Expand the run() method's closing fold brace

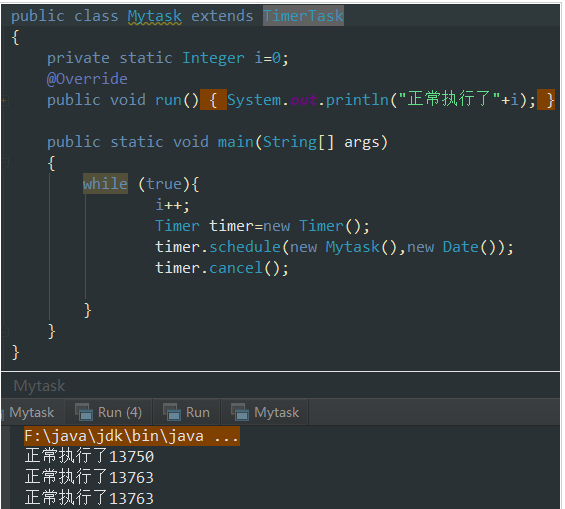point(546,100)
